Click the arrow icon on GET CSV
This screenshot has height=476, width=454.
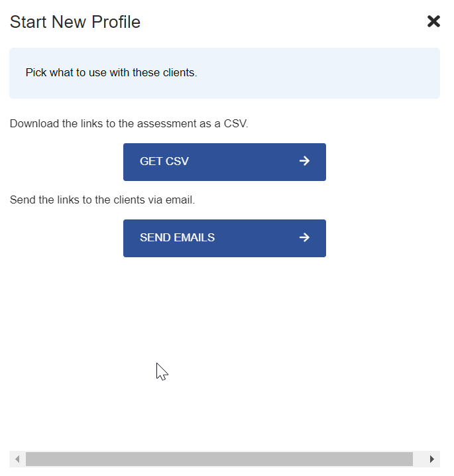coord(304,161)
